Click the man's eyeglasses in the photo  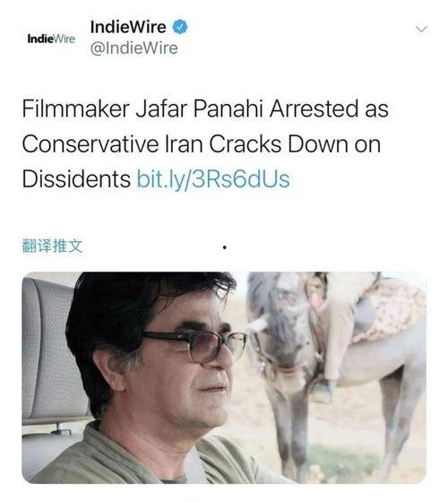(x=195, y=345)
